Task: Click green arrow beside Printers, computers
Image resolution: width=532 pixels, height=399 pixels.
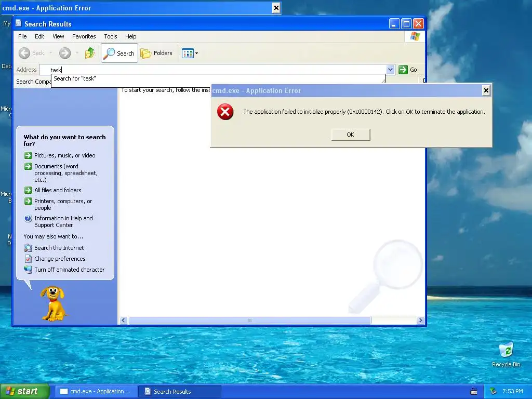Action: pyautogui.click(x=28, y=201)
